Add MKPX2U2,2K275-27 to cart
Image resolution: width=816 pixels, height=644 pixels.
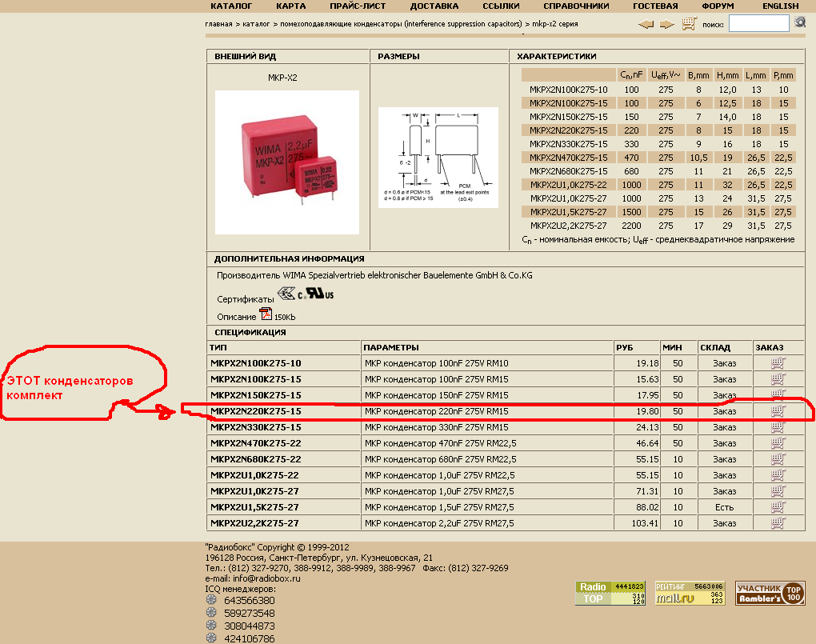pyautogui.click(x=778, y=522)
